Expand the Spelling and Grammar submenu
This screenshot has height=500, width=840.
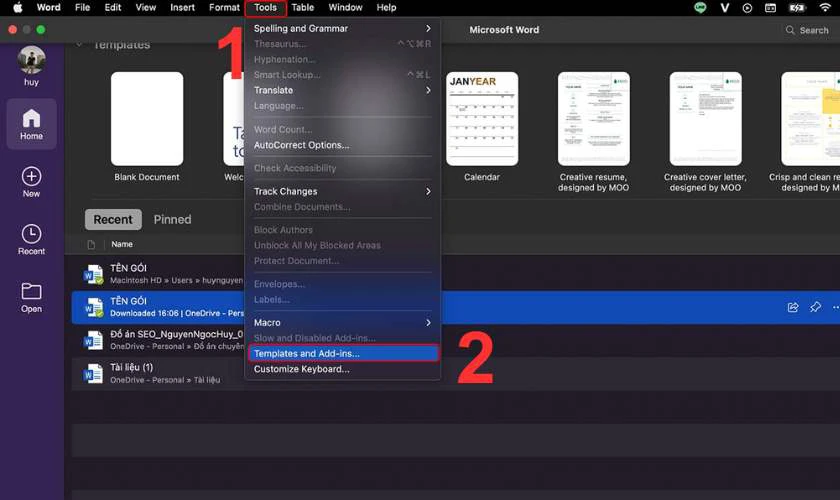[428, 28]
